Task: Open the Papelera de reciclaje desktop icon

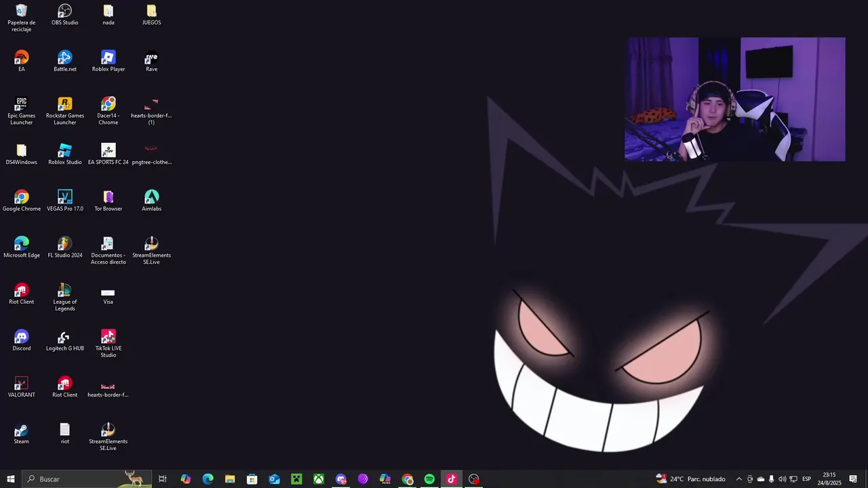Action: [x=22, y=18]
